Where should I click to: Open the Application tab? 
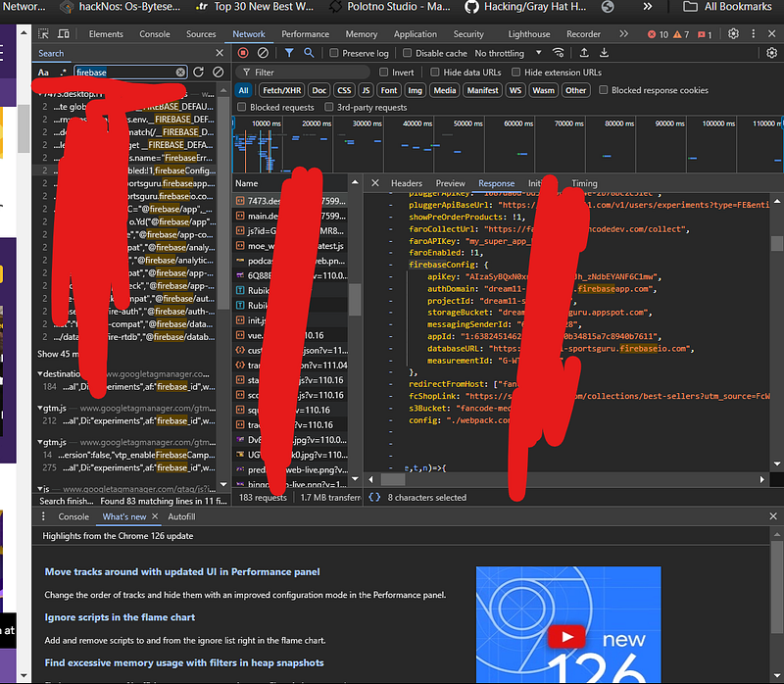point(415,34)
